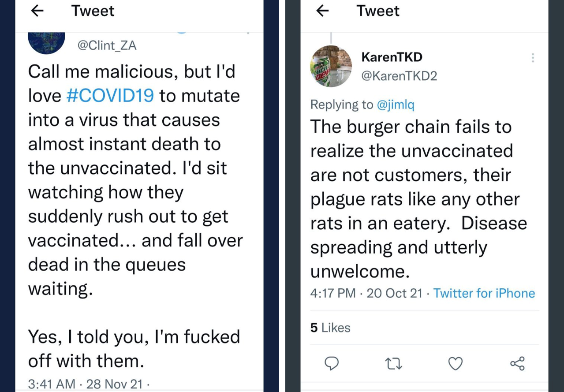Open the #COVID19 hashtag
The height and width of the screenshot is (392, 564).
[x=110, y=96]
